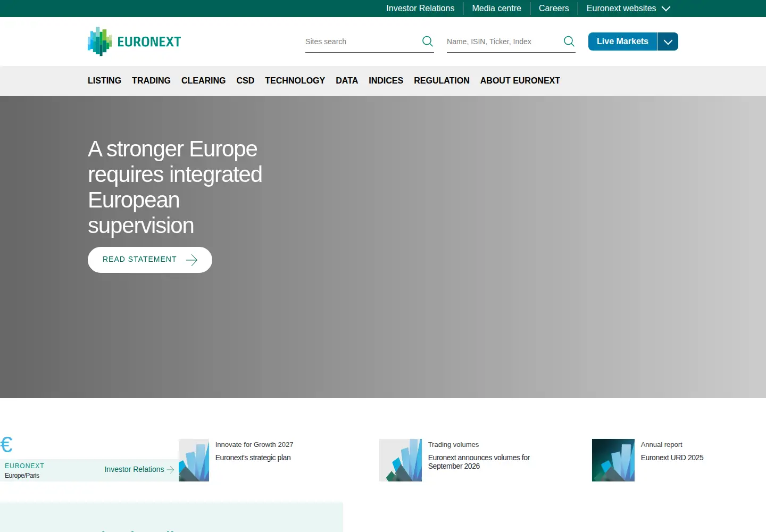Screen dimensions: 766x532
Task: Click the Read Statement button
Action: (x=150, y=260)
